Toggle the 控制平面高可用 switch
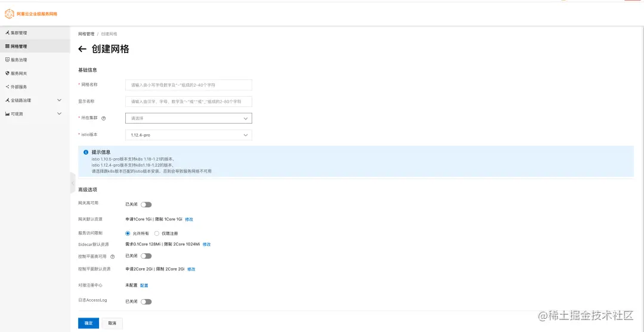The image size is (644, 332). pyautogui.click(x=146, y=256)
